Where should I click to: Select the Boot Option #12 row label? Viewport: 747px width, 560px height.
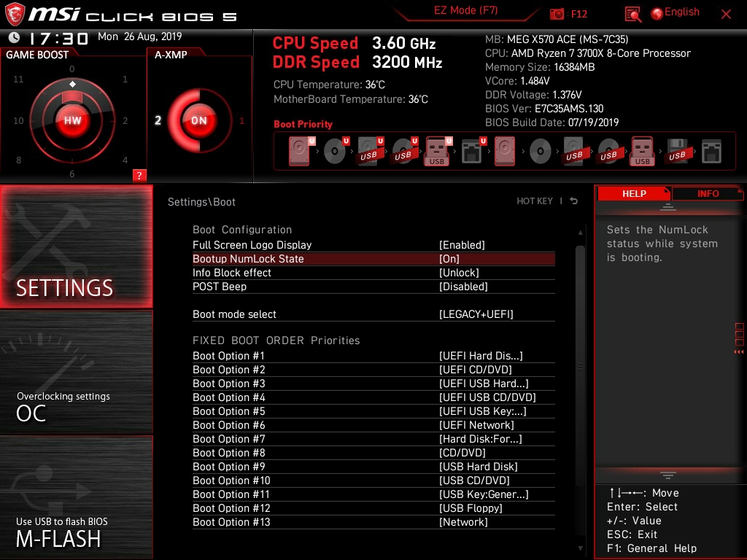pyautogui.click(x=231, y=508)
